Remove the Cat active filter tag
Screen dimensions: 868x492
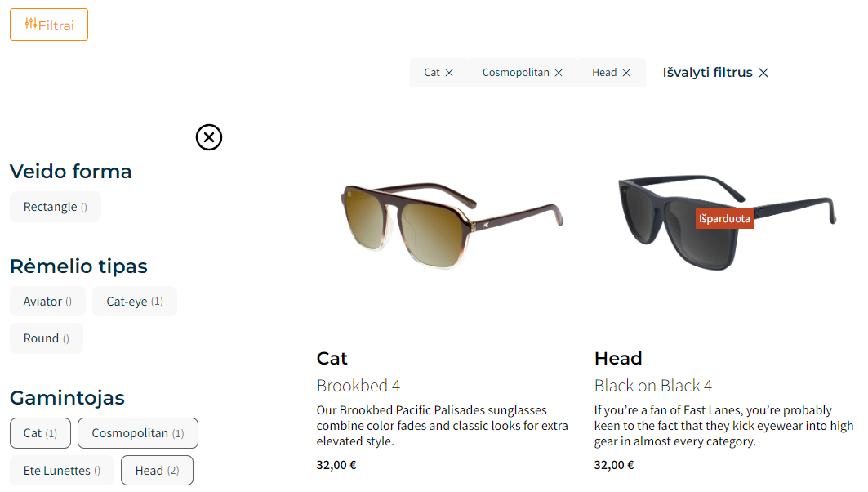449,73
